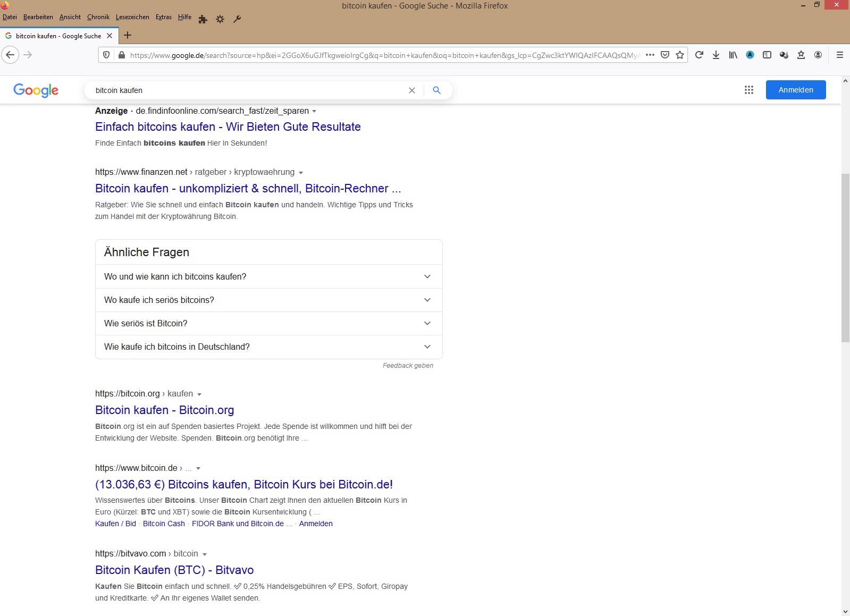Click the 'Kaufen / Bid' sitelink

pos(115,524)
